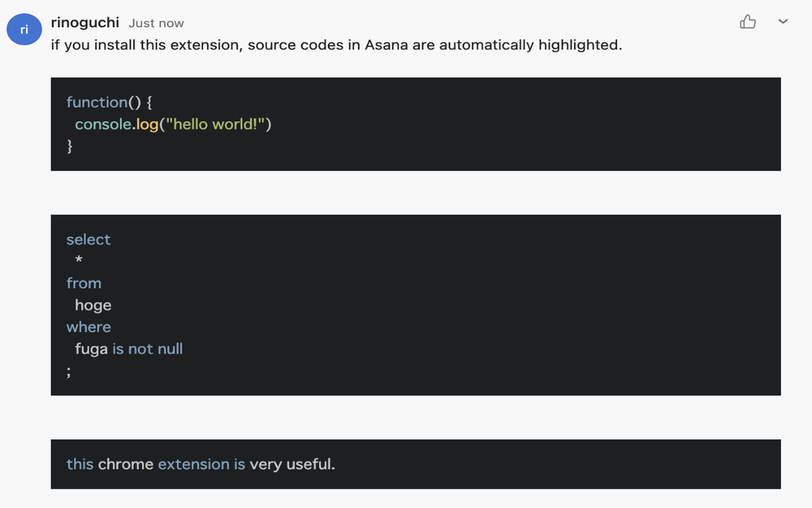Click the SQL code block
Screen dimensions: 812x508
coord(416,305)
